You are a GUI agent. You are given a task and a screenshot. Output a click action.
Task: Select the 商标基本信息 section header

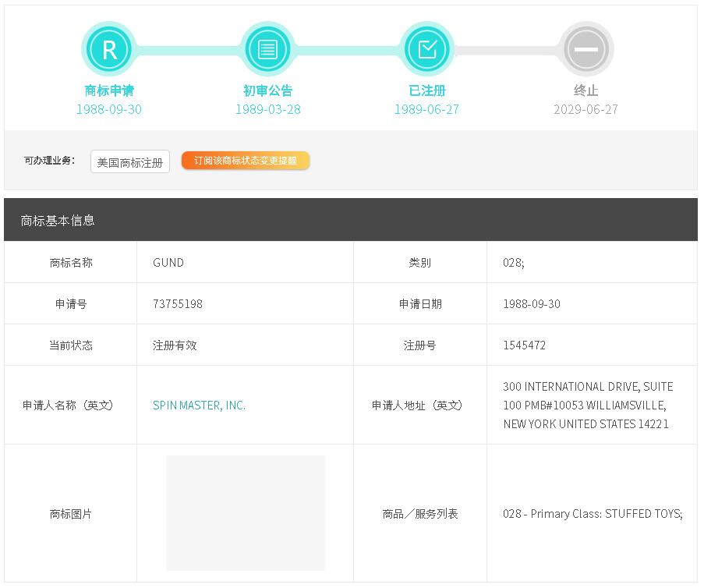pos(58,221)
